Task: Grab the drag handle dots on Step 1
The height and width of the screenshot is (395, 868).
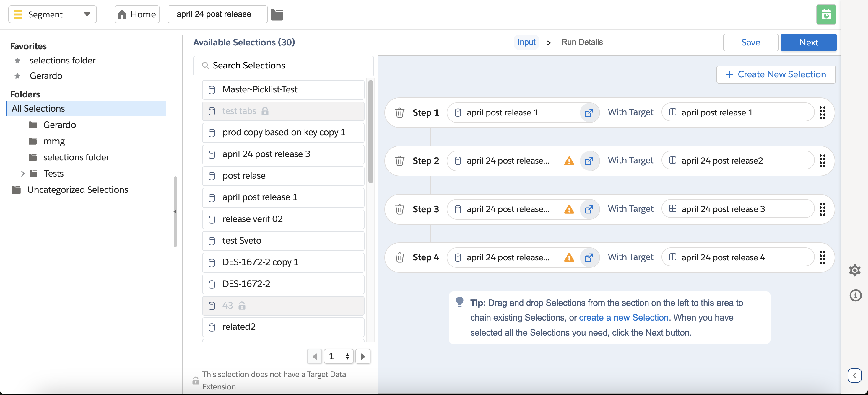Action: pos(822,112)
